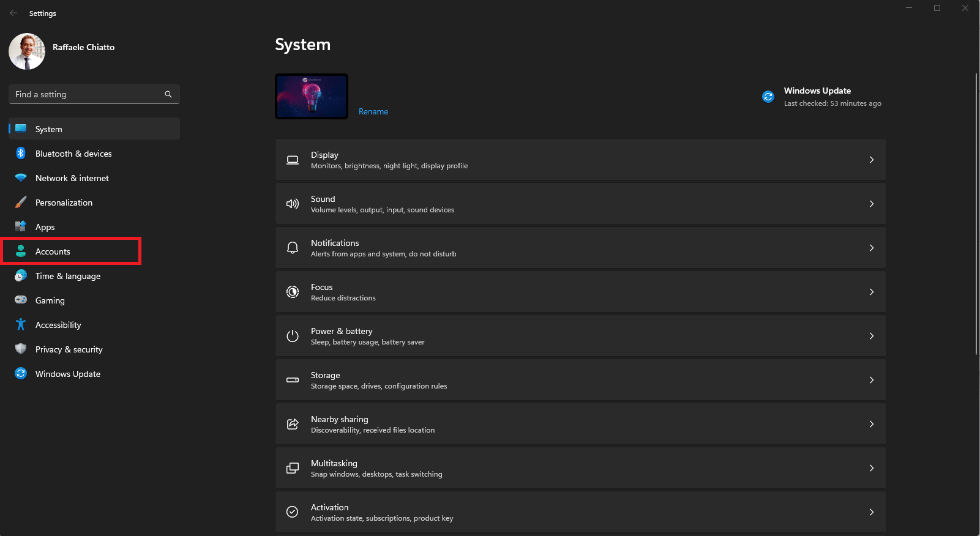The width and height of the screenshot is (980, 536).
Task: Click the Accessibility figure icon
Action: click(21, 325)
